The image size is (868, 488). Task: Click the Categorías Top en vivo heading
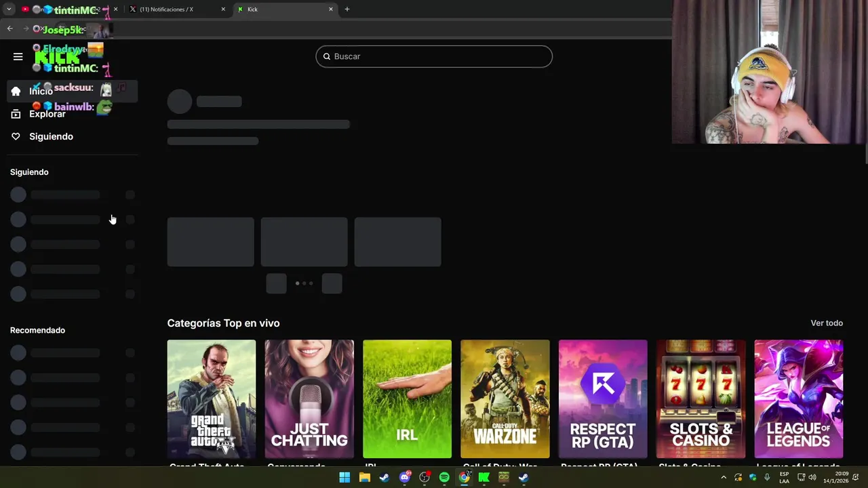(x=223, y=323)
